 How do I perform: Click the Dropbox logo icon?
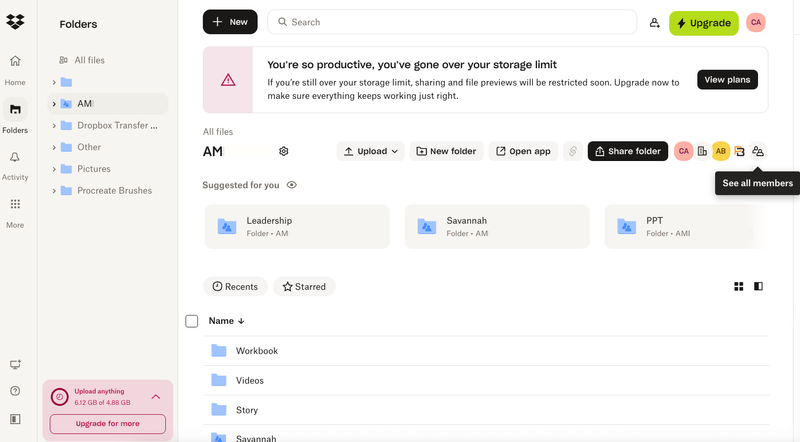pos(15,22)
